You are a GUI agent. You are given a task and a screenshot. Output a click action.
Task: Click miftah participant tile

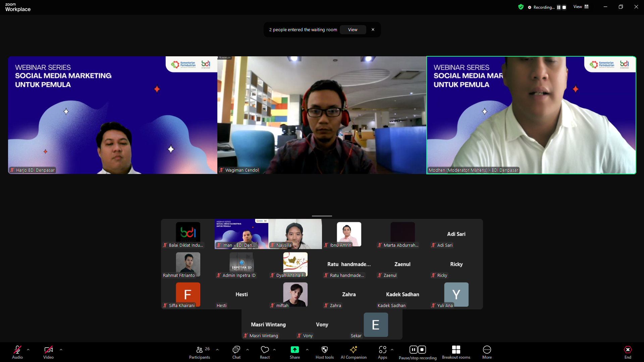tap(295, 294)
